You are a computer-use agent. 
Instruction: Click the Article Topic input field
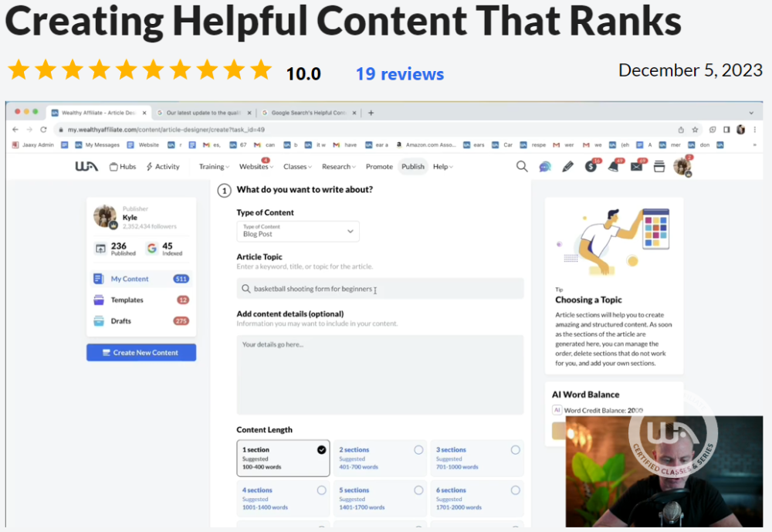point(380,289)
